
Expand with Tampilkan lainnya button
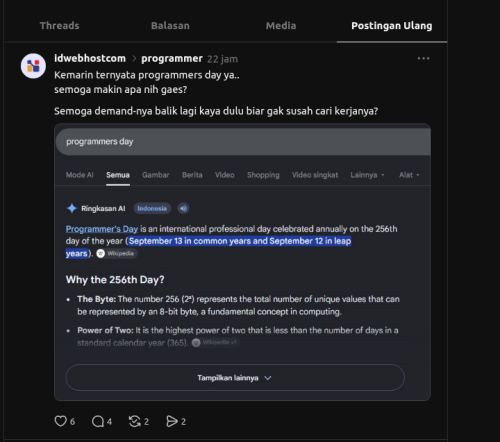pyautogui.click(x=235, y=378)
